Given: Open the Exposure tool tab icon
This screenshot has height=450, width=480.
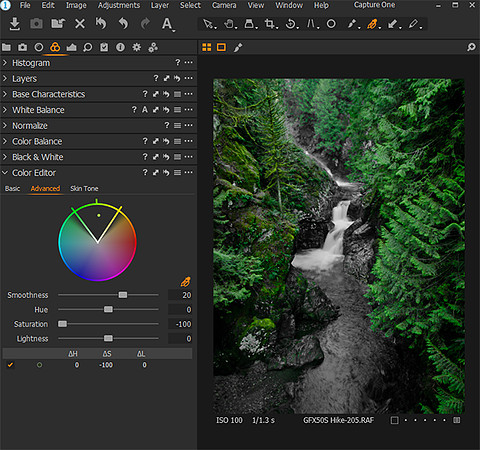Looking at the screenshot, I should [x=71, y=47].
